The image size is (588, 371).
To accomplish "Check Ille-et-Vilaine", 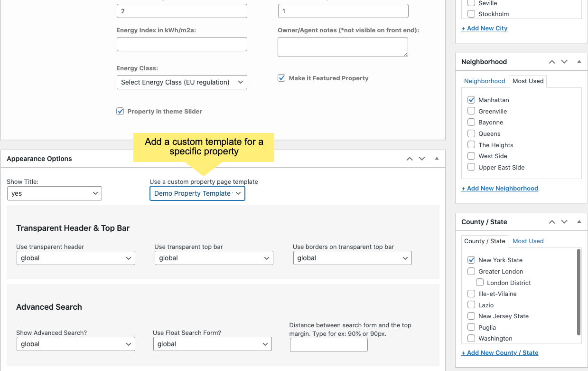I will 471,294.
